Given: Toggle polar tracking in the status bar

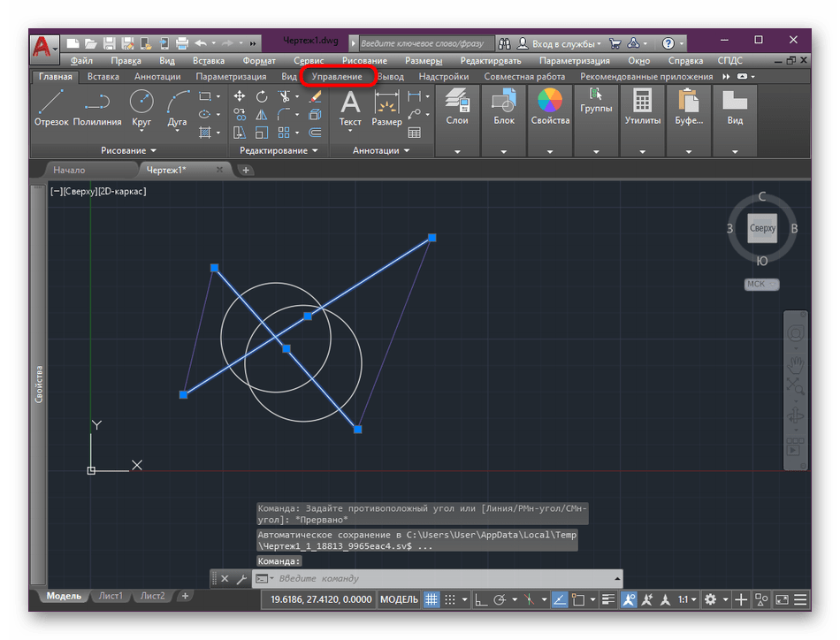Looking at the screenshot, I should (x=500, y=600).
